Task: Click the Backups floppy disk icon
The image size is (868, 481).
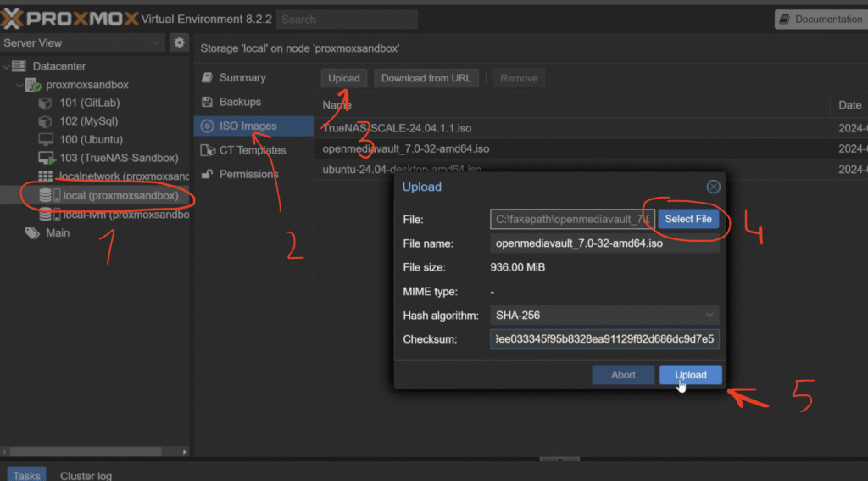Action: tap(207, 102)
